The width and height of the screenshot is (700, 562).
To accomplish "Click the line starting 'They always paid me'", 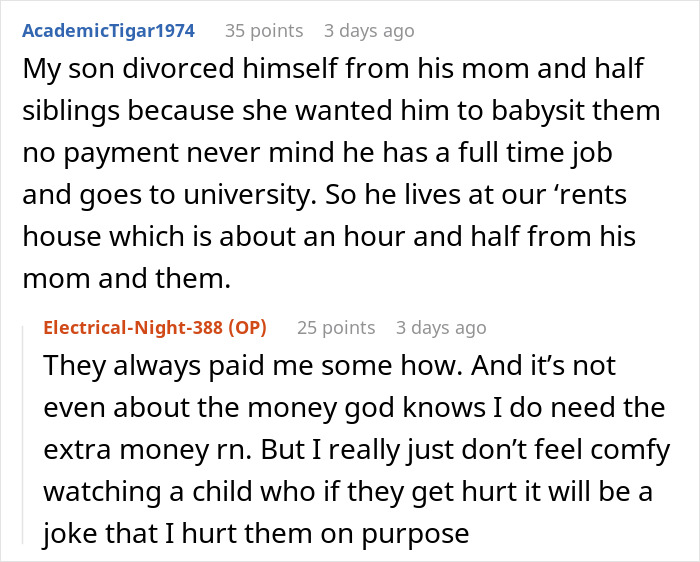I will [x=330, y=365].
